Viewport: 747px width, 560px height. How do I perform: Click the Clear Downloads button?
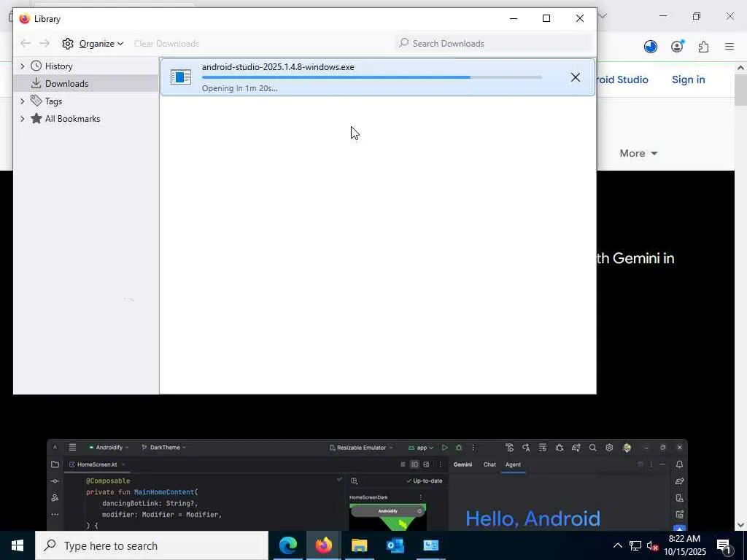(x=166, y=43)
